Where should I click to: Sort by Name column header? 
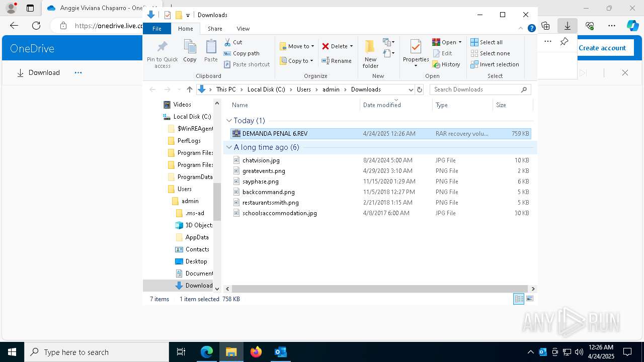pyautogui.click(x=294, y=105)
